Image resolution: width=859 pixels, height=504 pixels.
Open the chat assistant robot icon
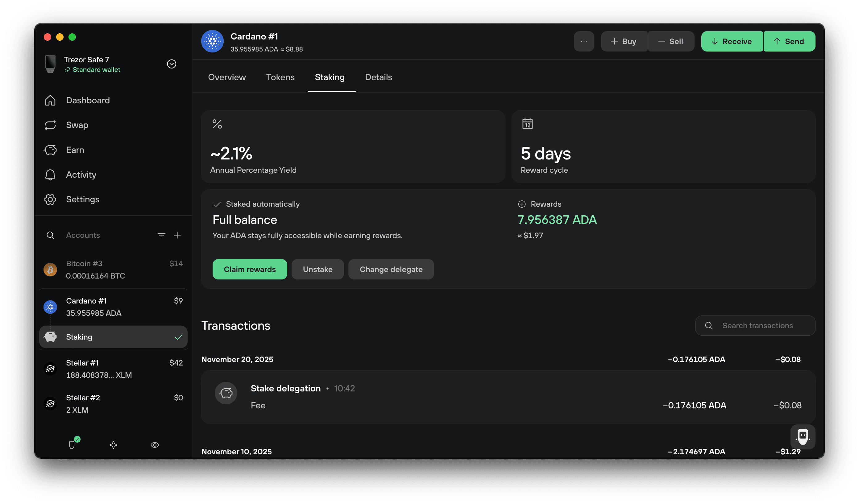pyautogui.click(x=803, y=437)
